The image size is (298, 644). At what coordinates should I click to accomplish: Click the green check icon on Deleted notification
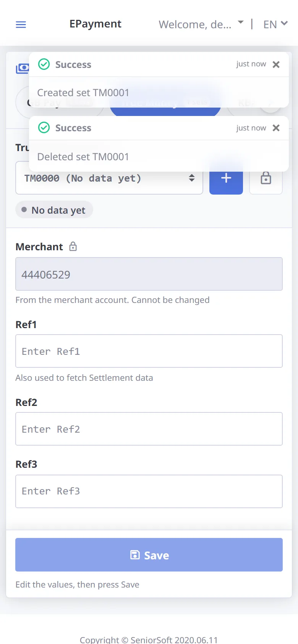[44, 128]
